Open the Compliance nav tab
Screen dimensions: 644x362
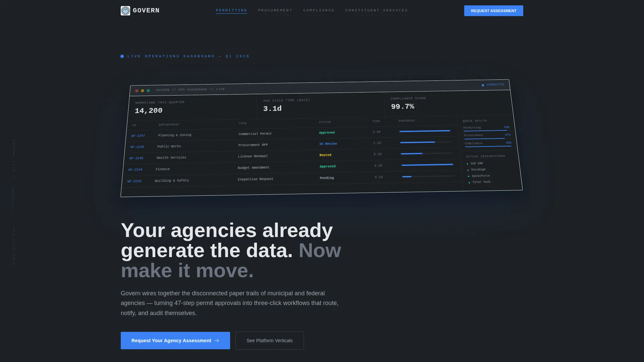(319, 10)
